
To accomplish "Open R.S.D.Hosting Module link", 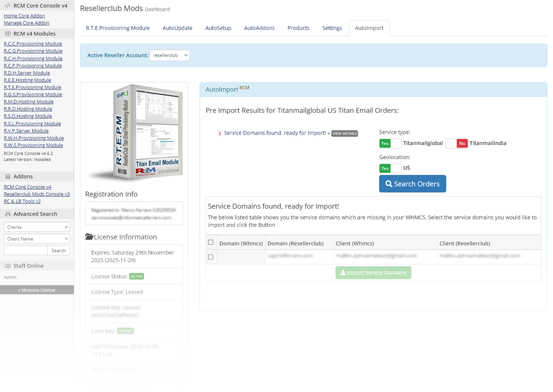I will click(28, 116).
